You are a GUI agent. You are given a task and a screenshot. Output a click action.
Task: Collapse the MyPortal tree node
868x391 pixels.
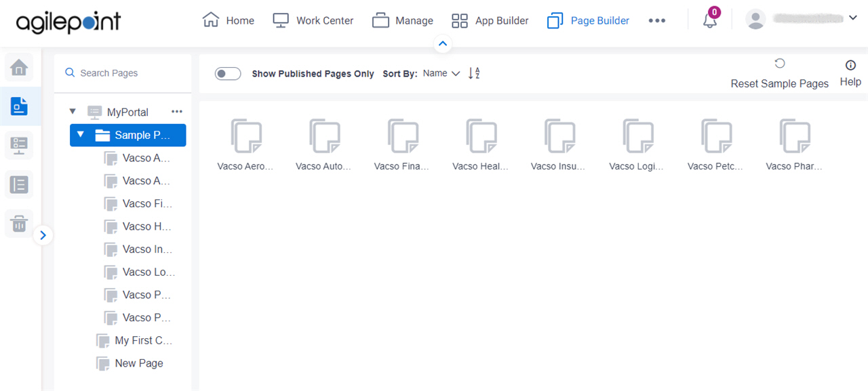pyautogui.click(x=73, y=111)
